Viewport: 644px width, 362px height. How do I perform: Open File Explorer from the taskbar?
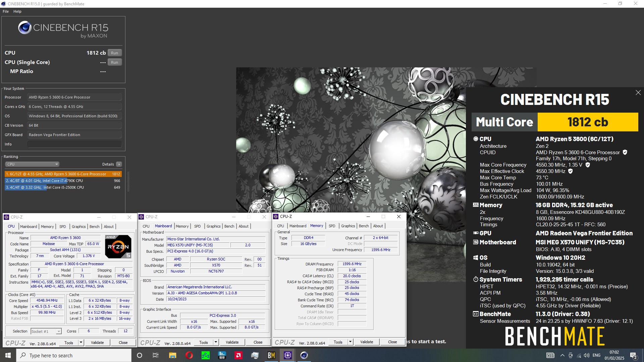[172, 355]
